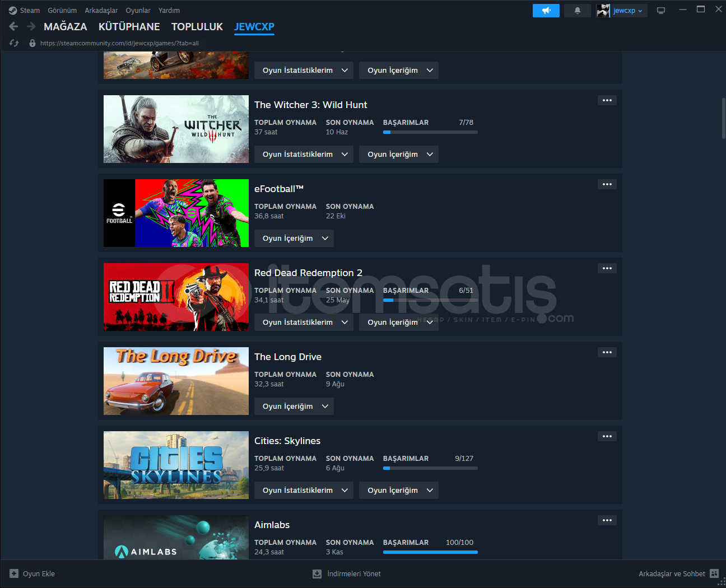The width and height of the screenshot is (726, 588).
Task: Open the announcements megaphone button
Action: [546, 11]
